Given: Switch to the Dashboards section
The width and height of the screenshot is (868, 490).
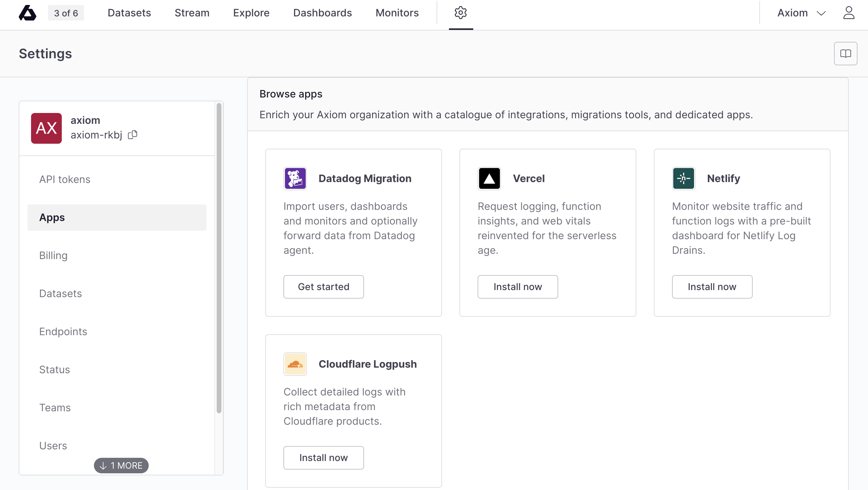Looking at the screenshot, I should coord(322,13).
